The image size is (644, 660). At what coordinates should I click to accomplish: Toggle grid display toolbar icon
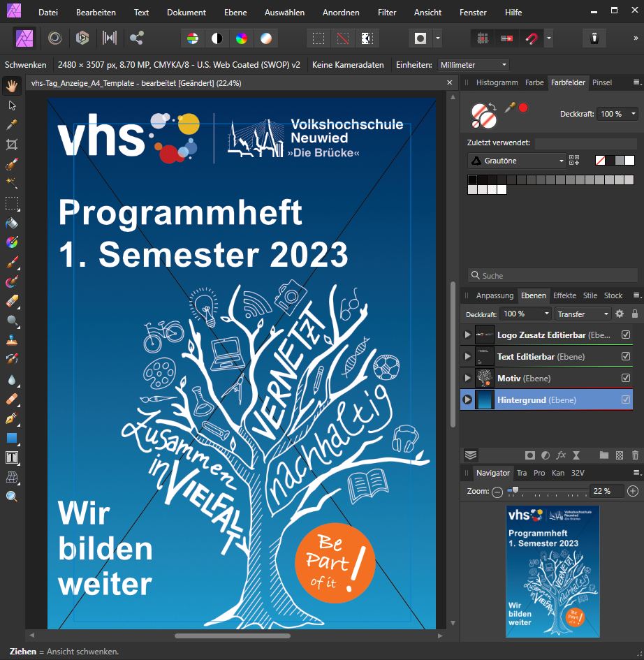click(483, 38)
